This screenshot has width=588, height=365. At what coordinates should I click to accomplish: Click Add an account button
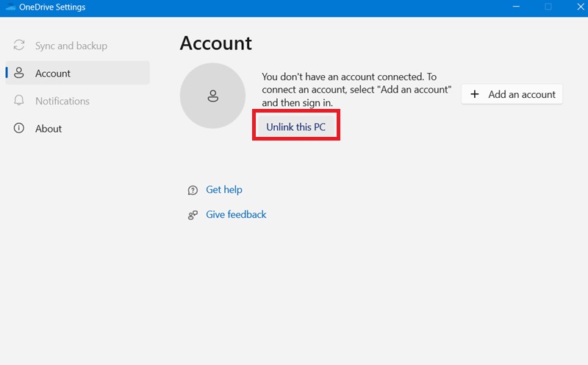512,94
